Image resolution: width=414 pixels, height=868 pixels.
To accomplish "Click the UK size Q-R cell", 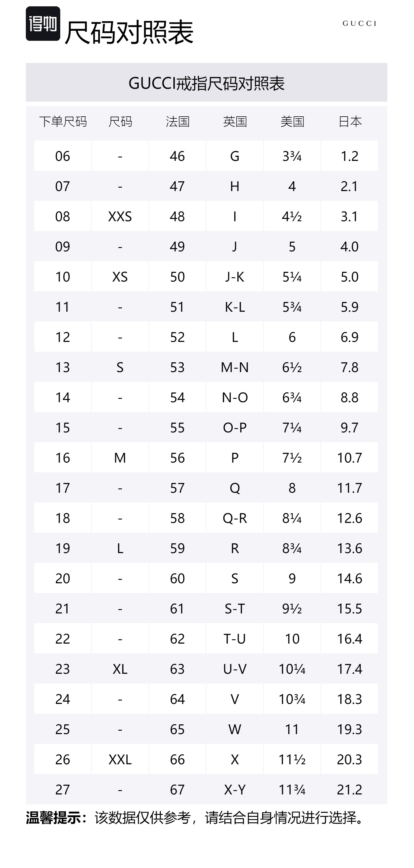I will click(235, 518).
